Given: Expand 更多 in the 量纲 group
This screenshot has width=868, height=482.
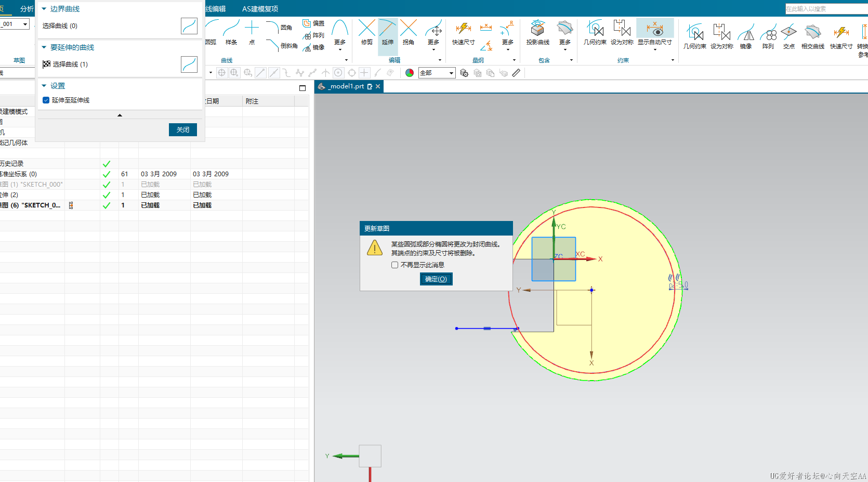Looking at the screenshot, I should tap(508, 35).
